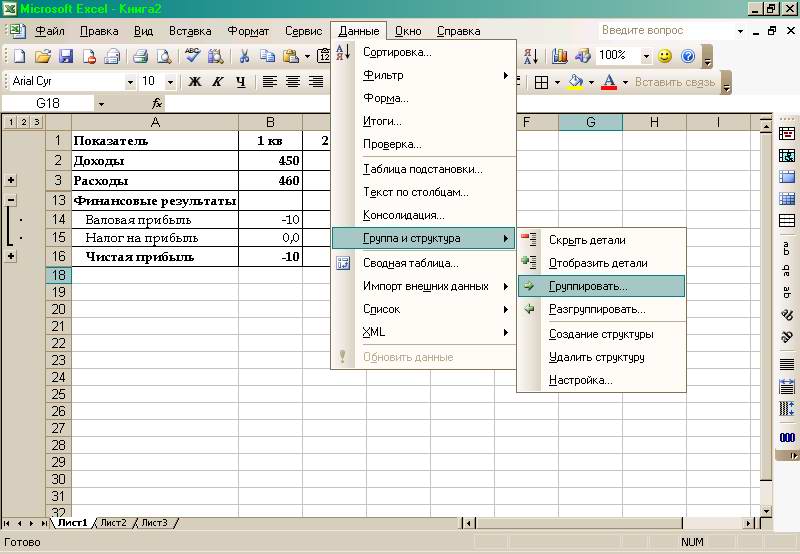Select column header G
The height and width of the screenshot is (554, 800).
[x=590, y=122]
